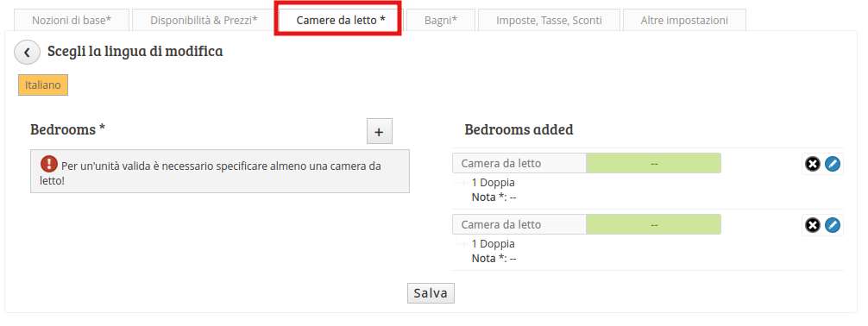The image size is (868, 326).
Task: Click the red warning exclamation icon
Action: tap(48, 164)
